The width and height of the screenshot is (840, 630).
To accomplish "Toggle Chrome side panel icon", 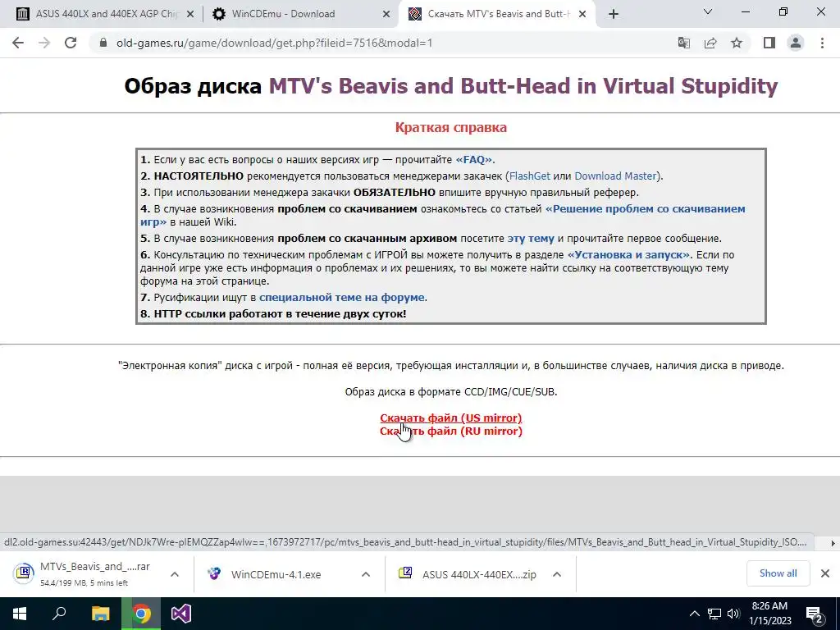I will pyautogui.click(x=769, y=43).
